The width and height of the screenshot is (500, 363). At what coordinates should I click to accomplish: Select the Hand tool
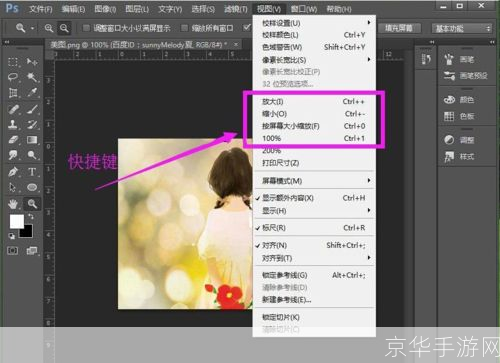pyautogui.click(x=13, y=204)
